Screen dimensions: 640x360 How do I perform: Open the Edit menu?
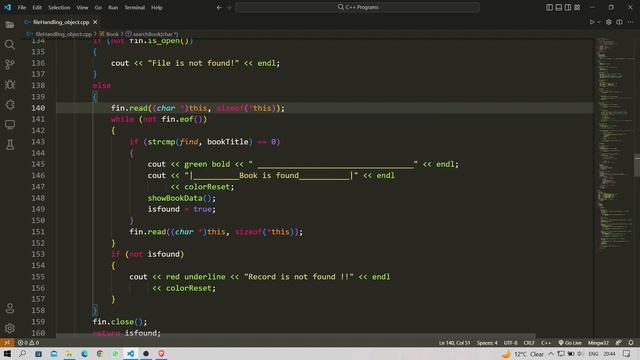click(x=37, y=7)
